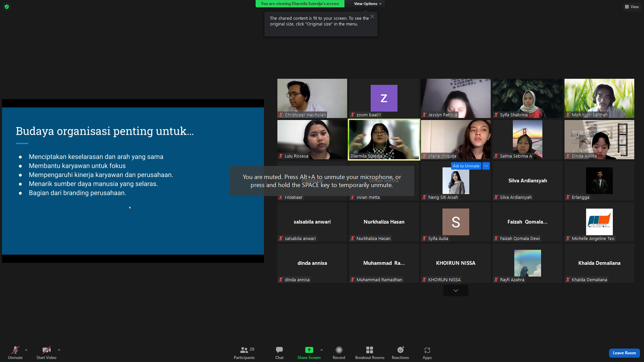Open more options for Neng Siti Aisah
The image size is (644, 362).
point(486,166)
